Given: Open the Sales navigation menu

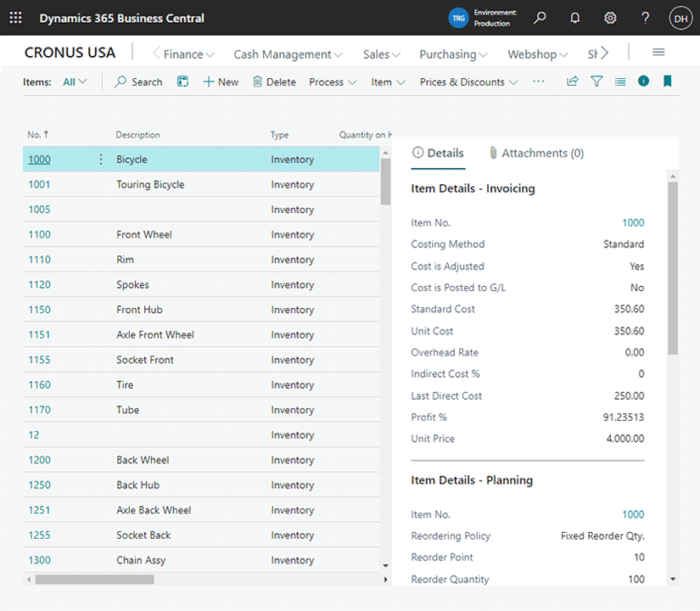Looking at the screenshot, I should point(382,54).
